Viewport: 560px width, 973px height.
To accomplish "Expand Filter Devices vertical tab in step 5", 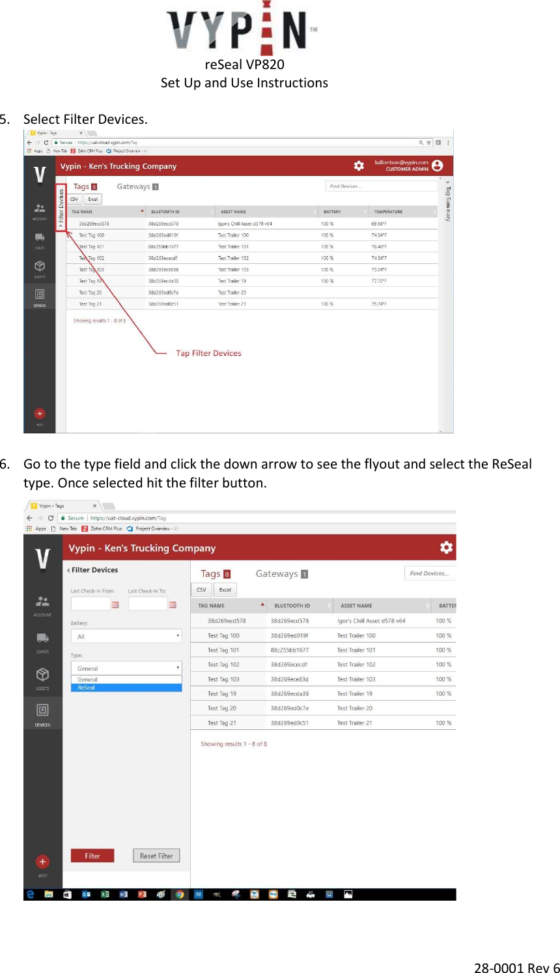I will (x=61, y=207).
